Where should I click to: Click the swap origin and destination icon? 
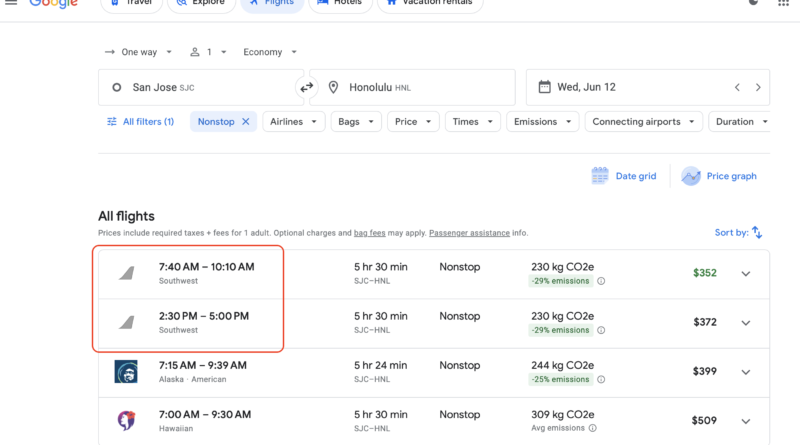pos(306,88)
